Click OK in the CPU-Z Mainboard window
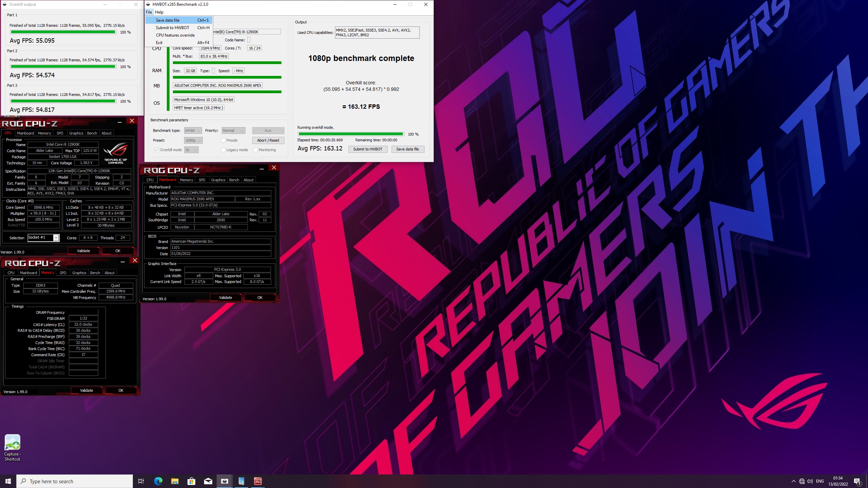The image size is (868, 488). [x=260, y=298]
